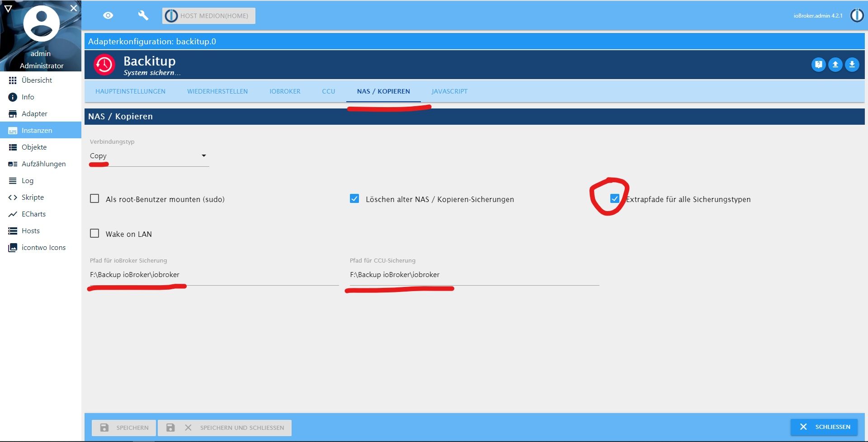Switch to the WIEDERHERSTELLEN tab
This screenshot has width=868, height=442.
(x=217, y=91)
